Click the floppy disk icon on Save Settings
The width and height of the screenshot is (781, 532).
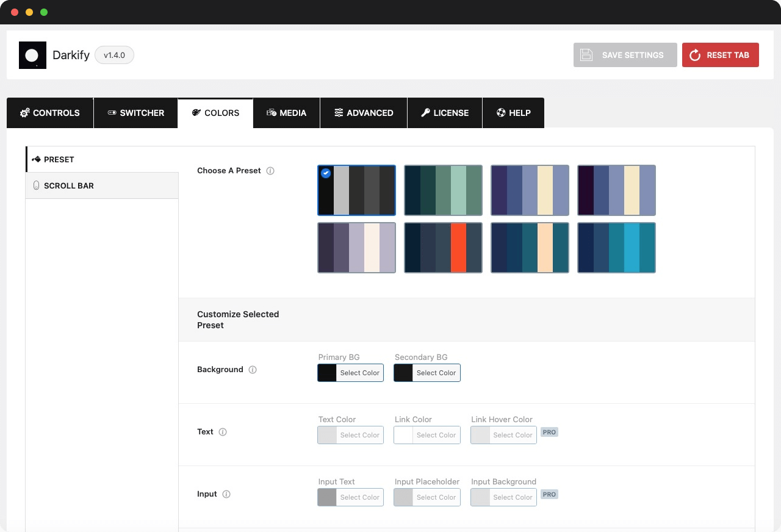[586, 55]
